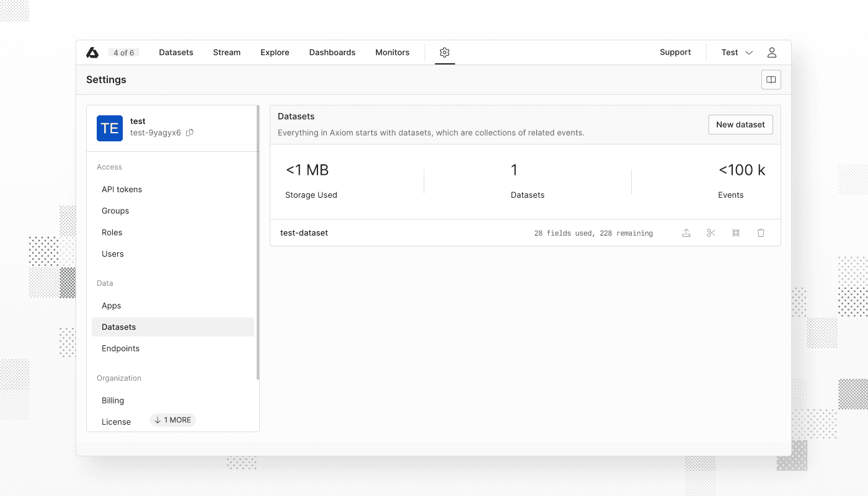Expand the Test organization dropdown
Screen dimensions: 868x496
coord(735,53)
